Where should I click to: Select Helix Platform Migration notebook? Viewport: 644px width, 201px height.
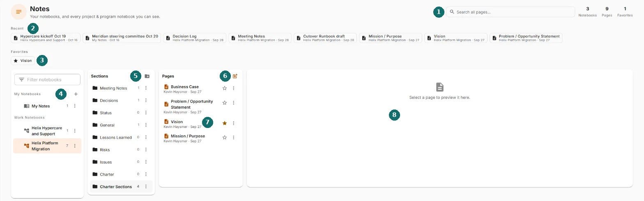[x=47, y=146]
